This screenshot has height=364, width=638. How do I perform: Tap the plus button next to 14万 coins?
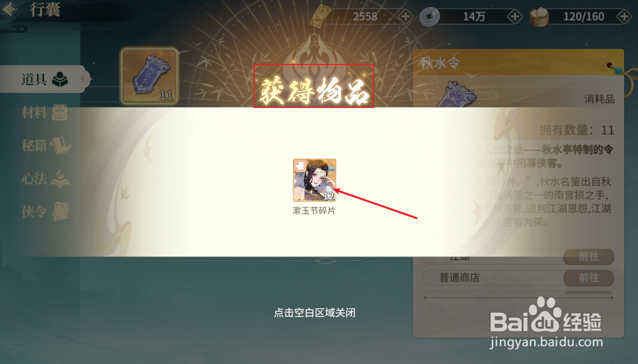514,17
